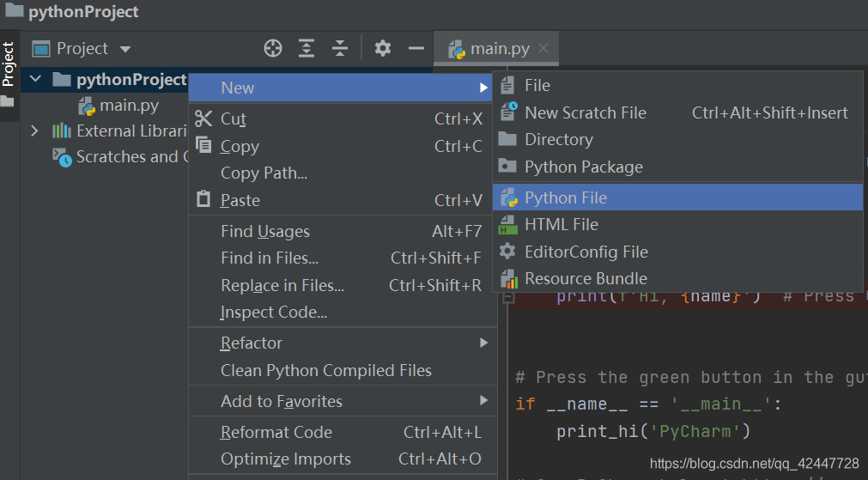Click the Paste clipboard icon
868x480 pixels.
point(203,198)
